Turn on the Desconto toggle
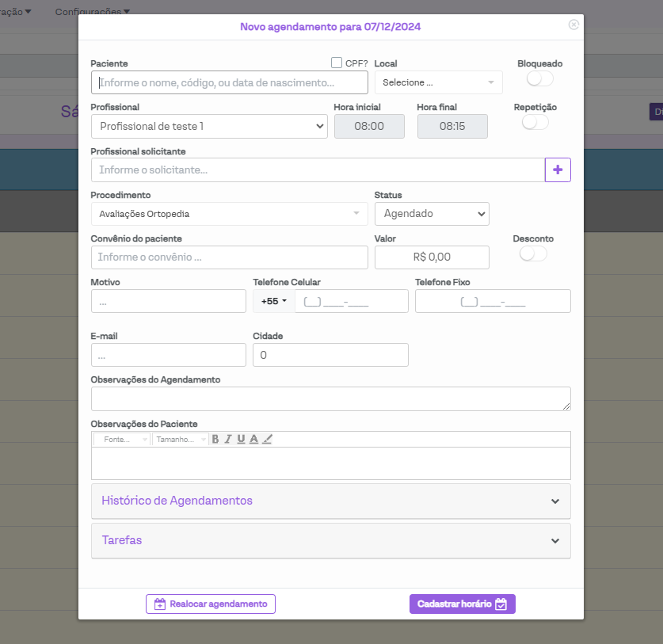Image resolution: width=663 pixels, height=644 pixels. coord(533,253)
